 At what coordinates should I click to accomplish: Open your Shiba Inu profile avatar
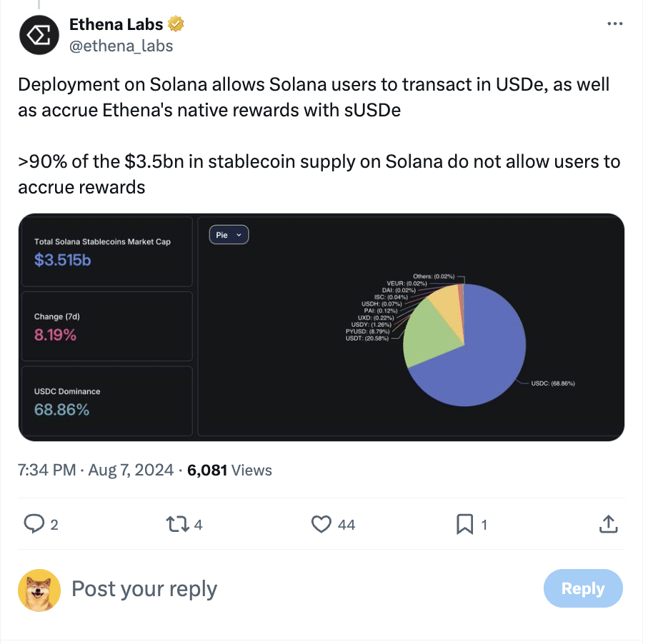pos(39,590)
